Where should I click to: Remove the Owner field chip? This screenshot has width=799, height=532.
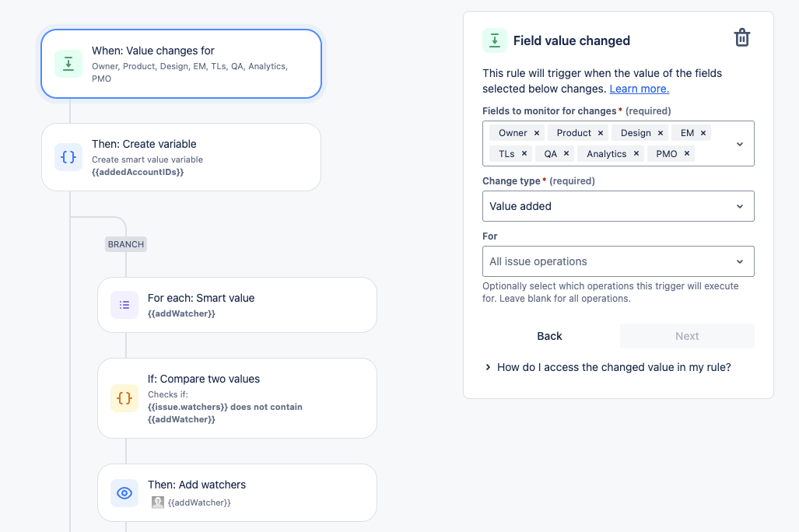point(537,133)
